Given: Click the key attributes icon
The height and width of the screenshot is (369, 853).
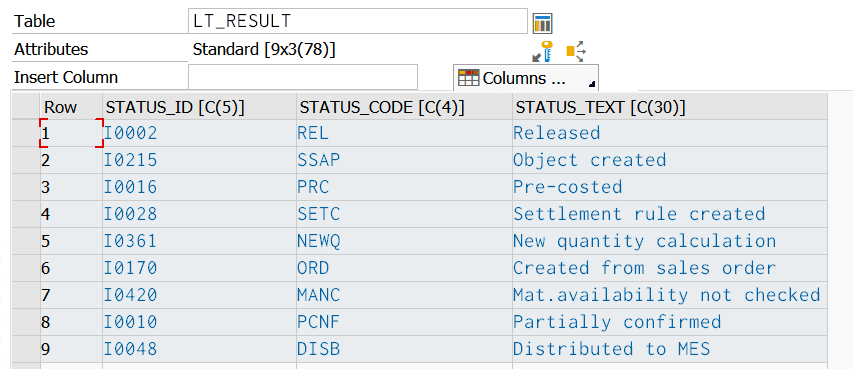Looking at the screenshot, I should [542, 51].
